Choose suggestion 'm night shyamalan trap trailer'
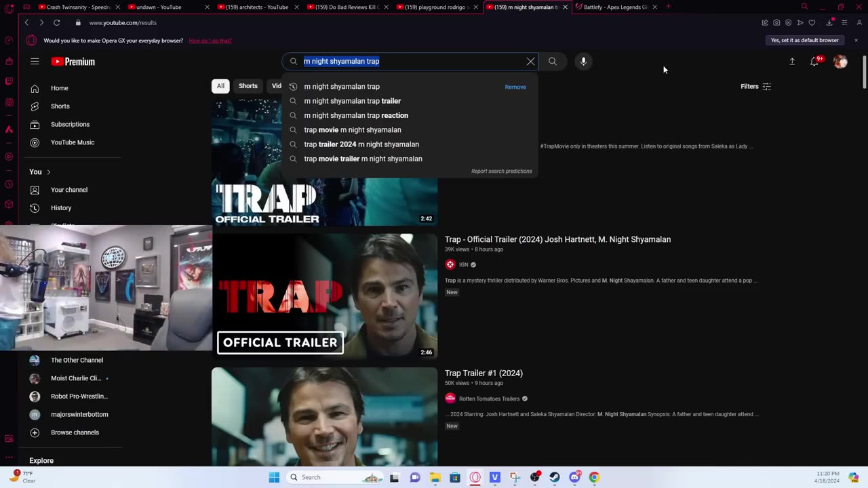 point(410,101)
